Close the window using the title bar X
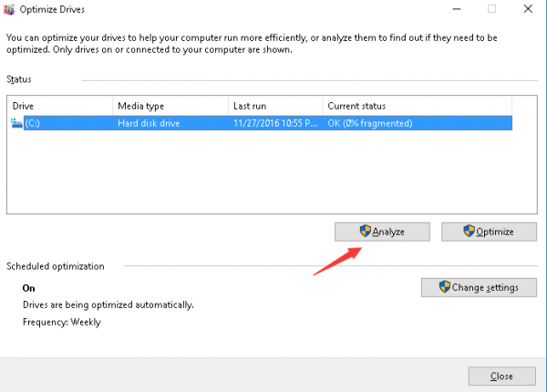This screenshot has height=392, width=547. [x=532, y=9]
